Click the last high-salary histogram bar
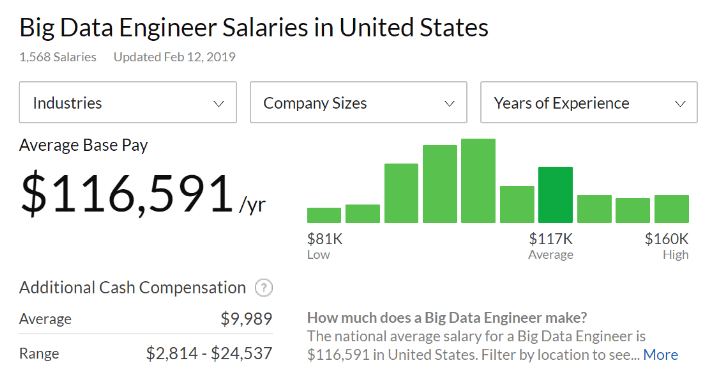The width and height of the screenshot is (719, 380). point(671,209)
